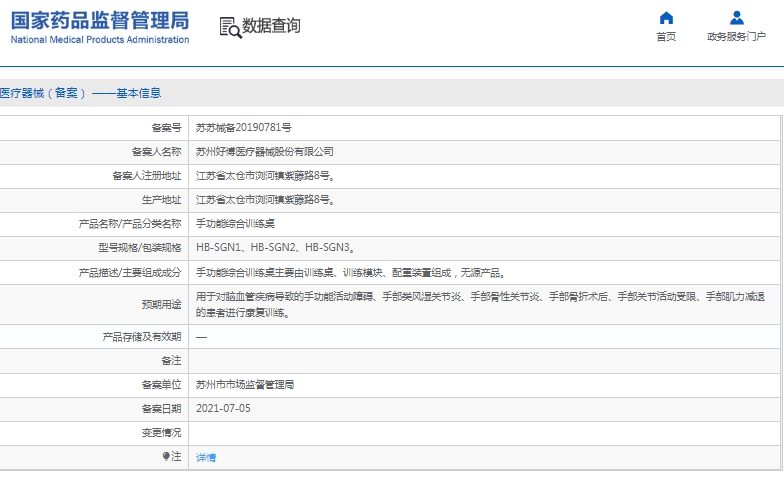
Task: Click the 备案号 row label
Action: click(166, 128)
